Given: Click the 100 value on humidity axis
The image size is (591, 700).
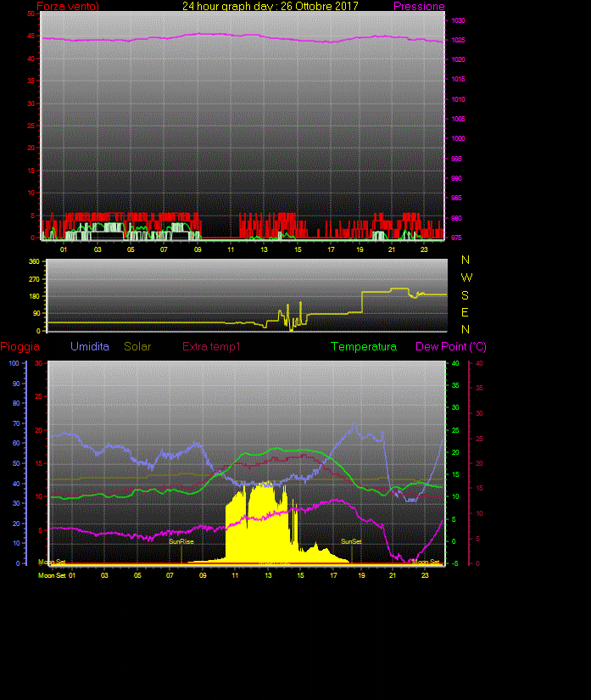Looking at the screenshot, I should coord(13,363).
